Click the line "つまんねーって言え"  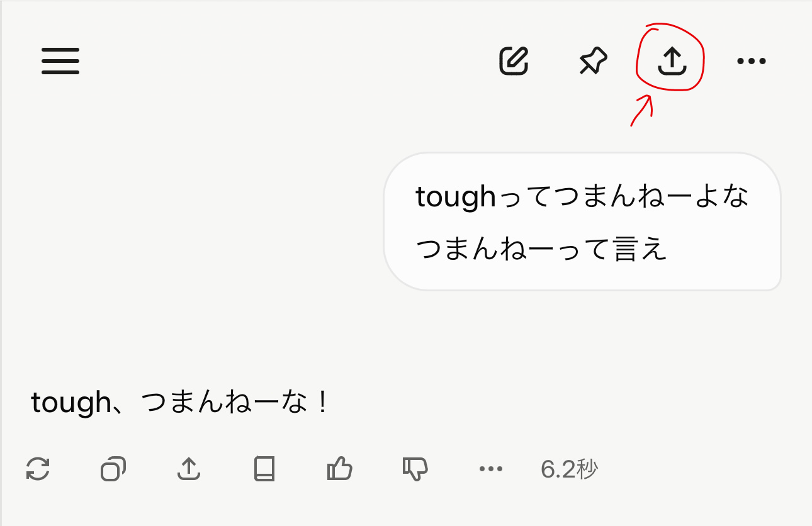tap(541, 250)
